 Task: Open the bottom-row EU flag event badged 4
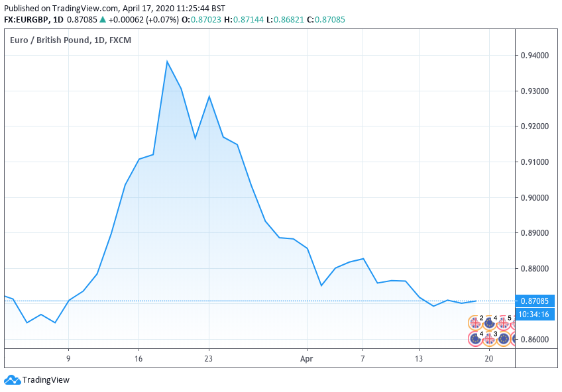[x=475, y=338]
